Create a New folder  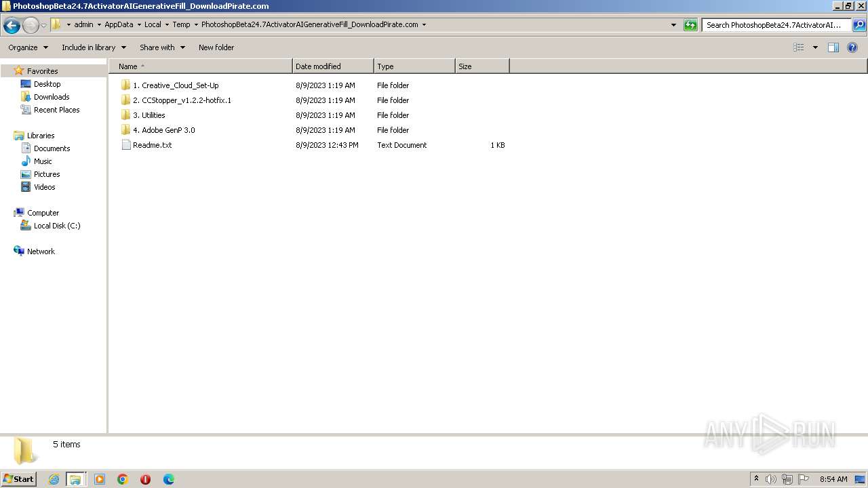pos(216,47)
